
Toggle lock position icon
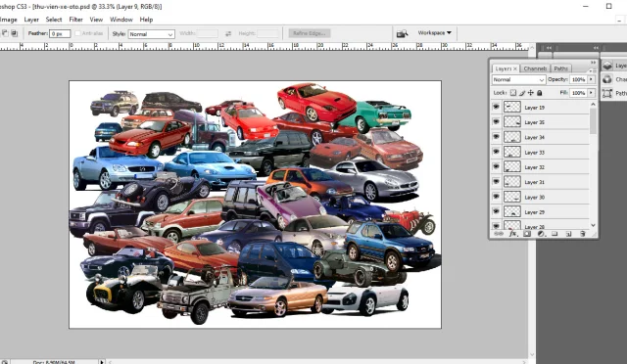531,93
